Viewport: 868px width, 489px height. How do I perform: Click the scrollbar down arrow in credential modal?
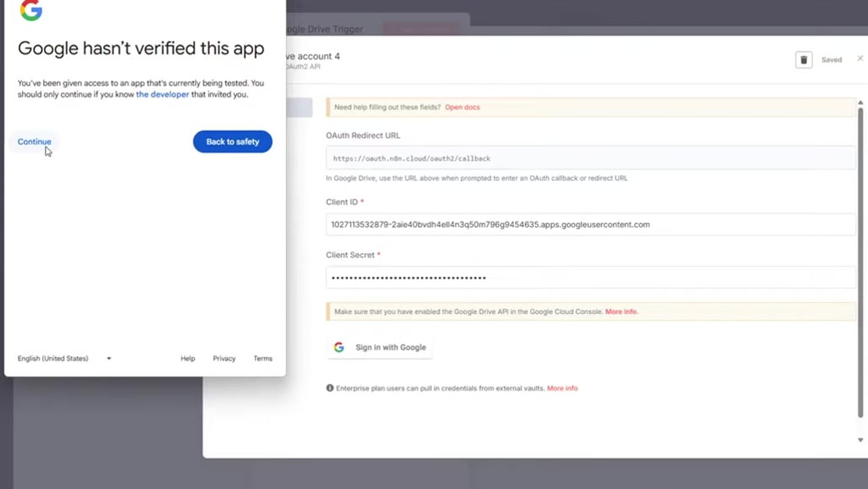(861, 440)
